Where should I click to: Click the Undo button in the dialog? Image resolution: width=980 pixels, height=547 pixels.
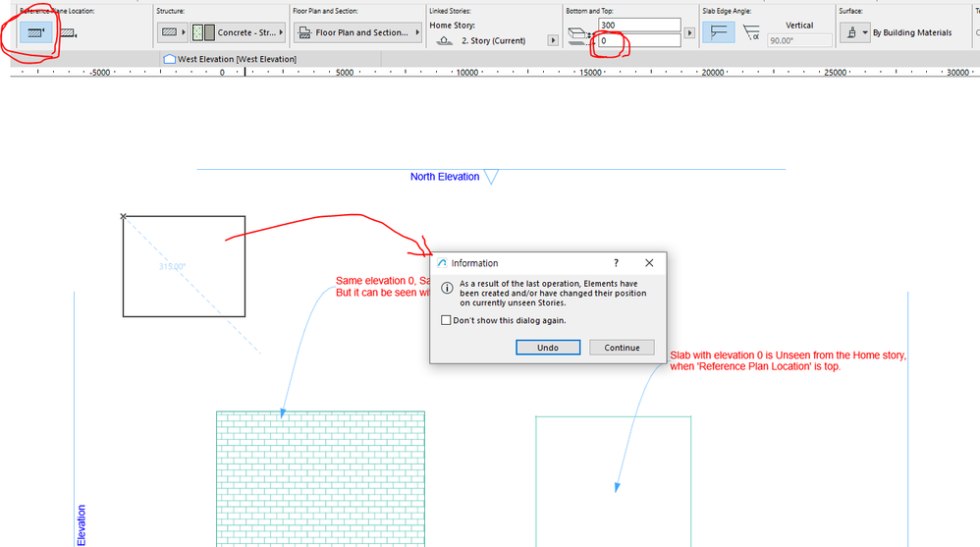pyautogui.click(x=548, y=348)
